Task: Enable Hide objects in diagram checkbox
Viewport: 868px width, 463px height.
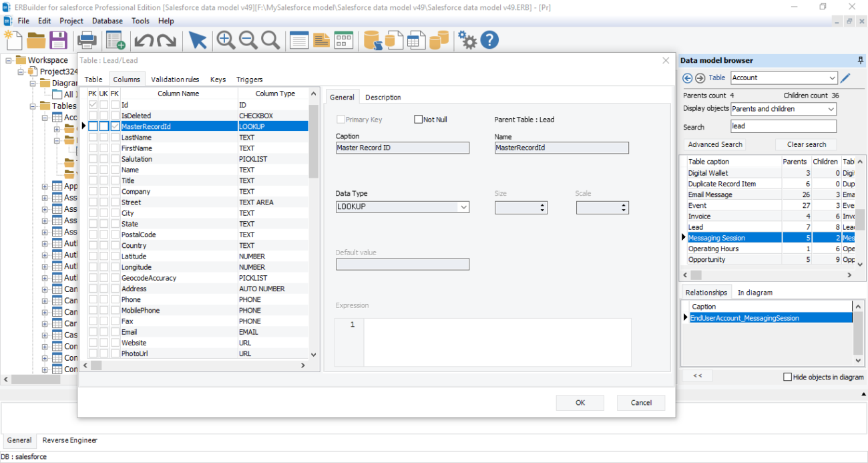Action: coord(787,377)
